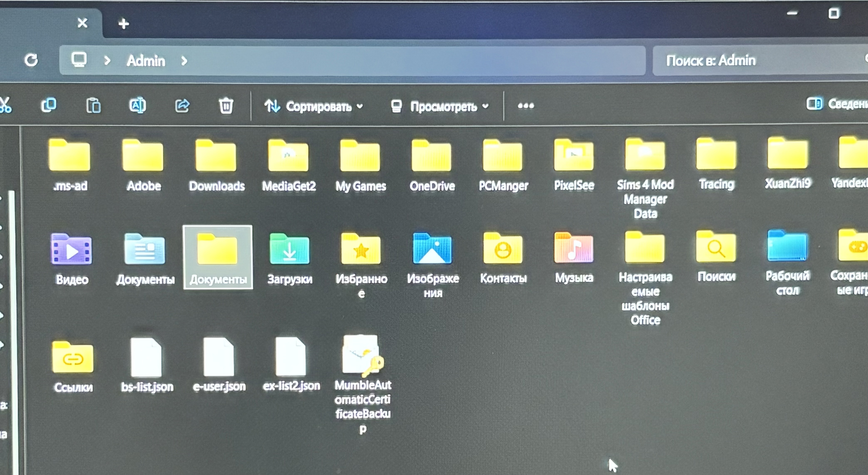Select the ex-list2.json file
The width and height of the screenshot is (868, 475).
point(291,365)
